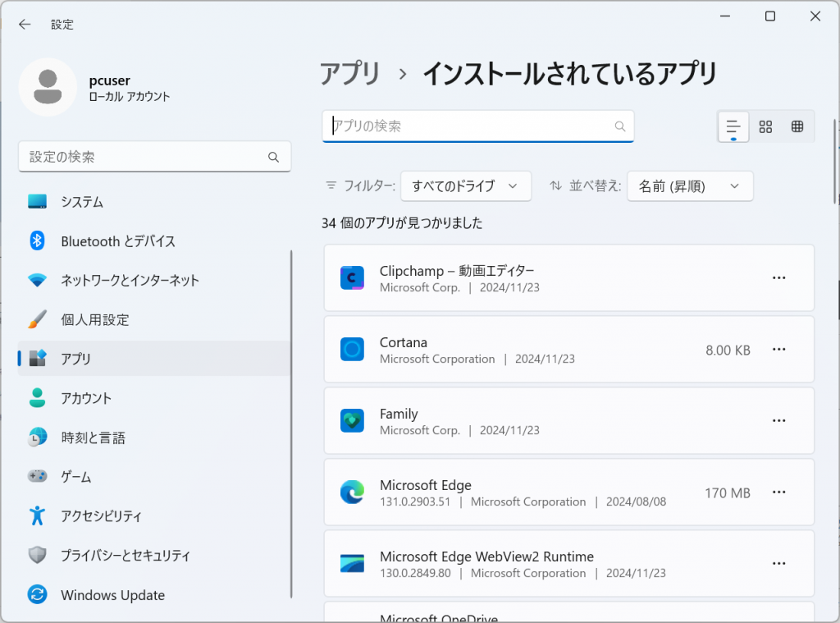Open Bluetooth とデバイス settings
The image size is (840, 623).
154,240
